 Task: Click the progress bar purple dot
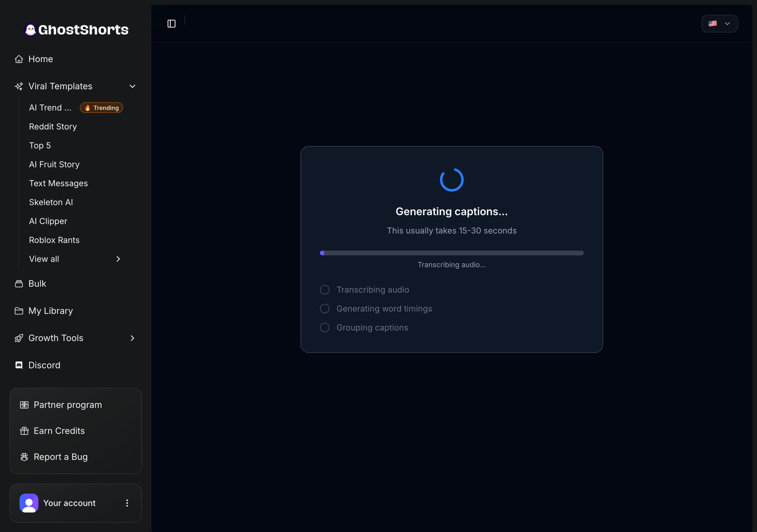coord(322,253)
